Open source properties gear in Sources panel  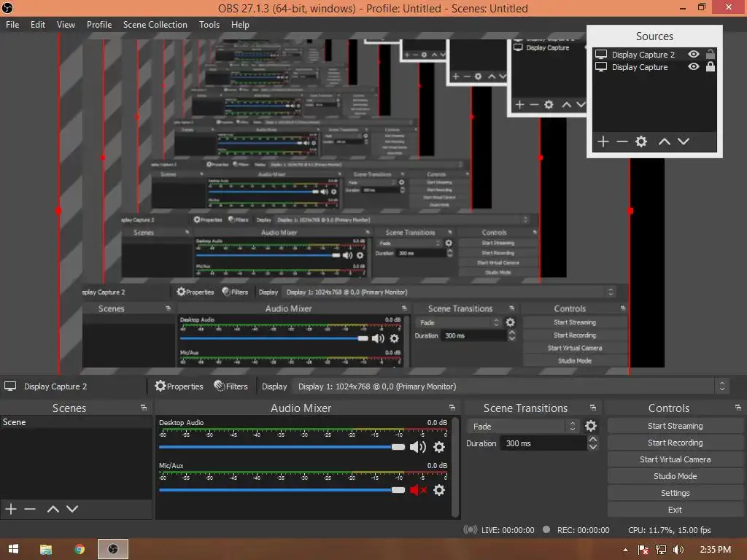pos(641,141)
